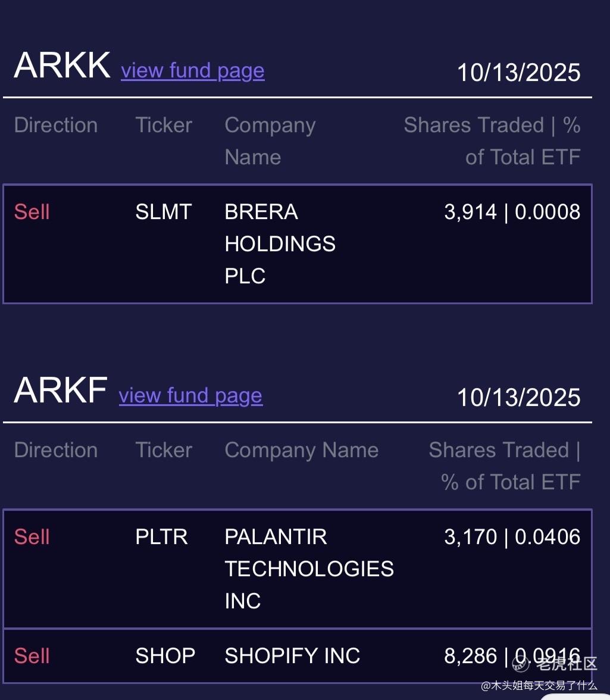Click the SHOPIFY INC company name
610x700 pixels.
click(292, 657)
